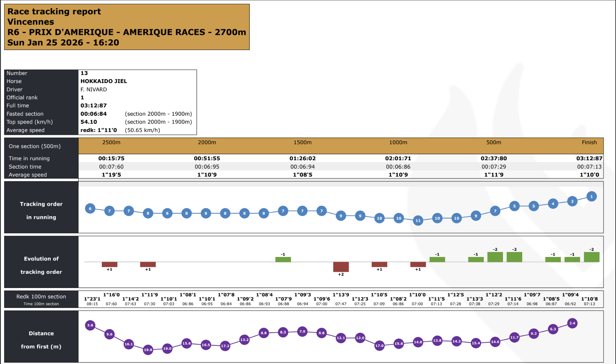Click the blue tracking order circle showing 1
The height and width of the screenshot is (364, 616).
click(591, 196)
